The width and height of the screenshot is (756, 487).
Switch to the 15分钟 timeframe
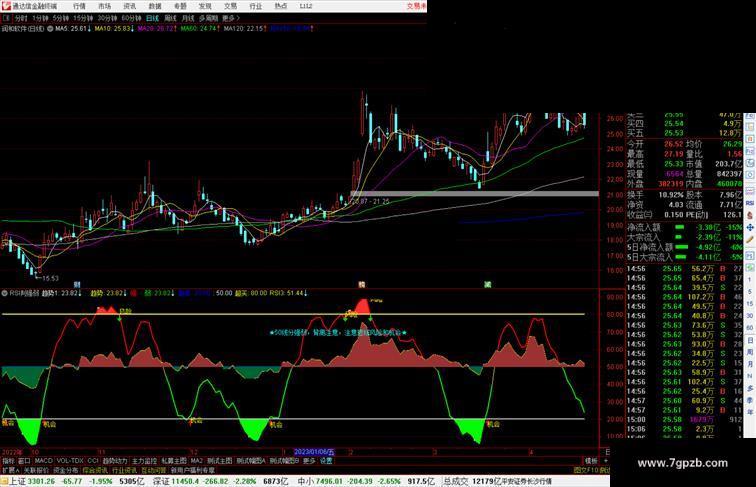click(x=83, y=18)
